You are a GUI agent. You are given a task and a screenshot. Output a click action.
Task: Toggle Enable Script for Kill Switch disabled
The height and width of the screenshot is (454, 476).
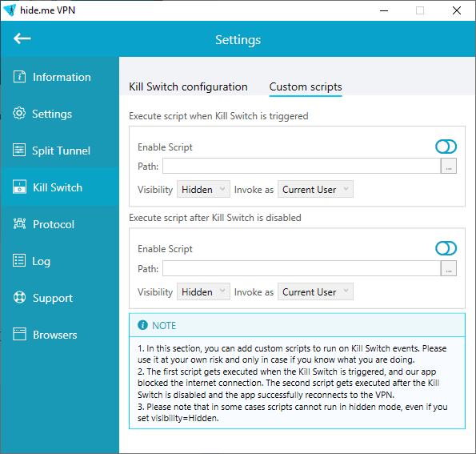click(446, 248)
